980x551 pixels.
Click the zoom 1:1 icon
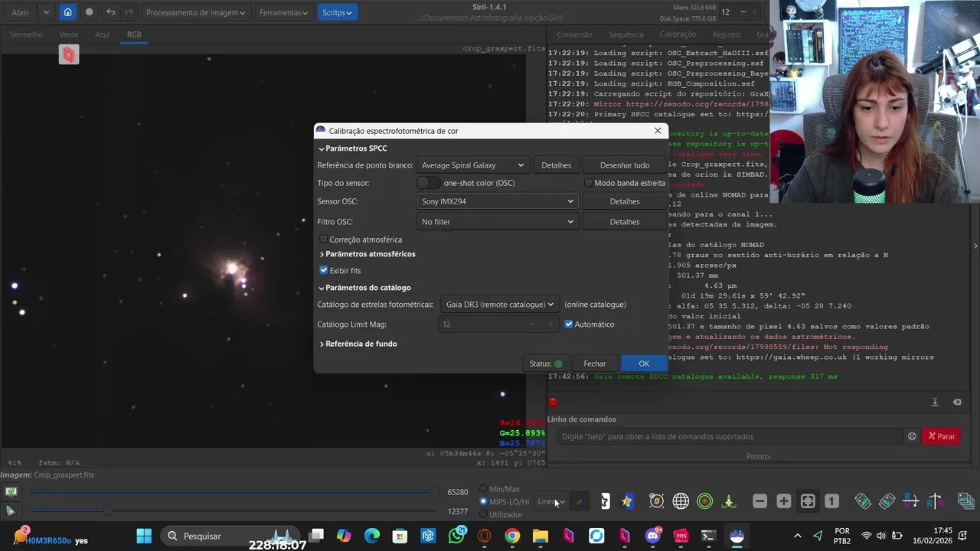(x=831, y=501)
